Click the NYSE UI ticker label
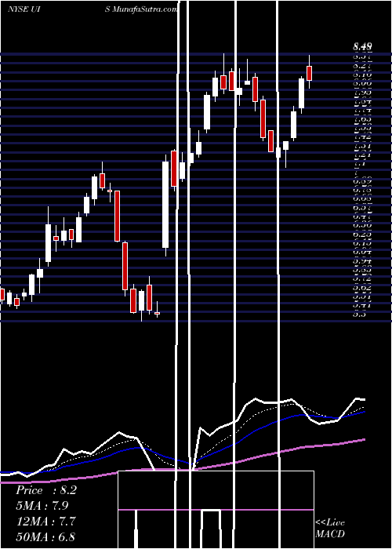The image size is (392, 549). 24,9
